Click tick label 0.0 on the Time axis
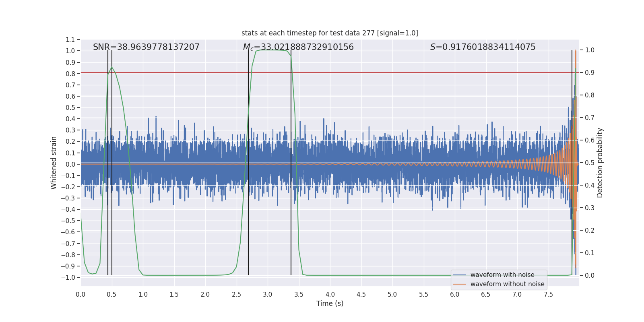The width and height of the screenshot is (644, 322). click(80, 294)
